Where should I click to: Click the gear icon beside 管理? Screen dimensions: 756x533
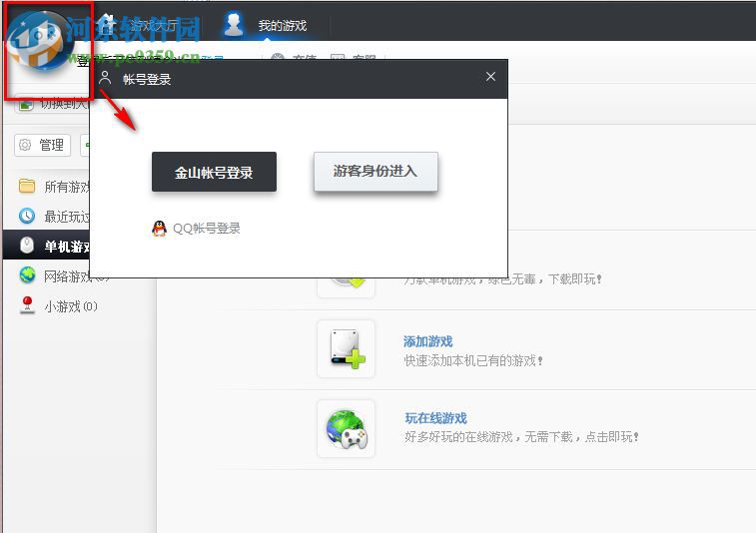[25, 145]
